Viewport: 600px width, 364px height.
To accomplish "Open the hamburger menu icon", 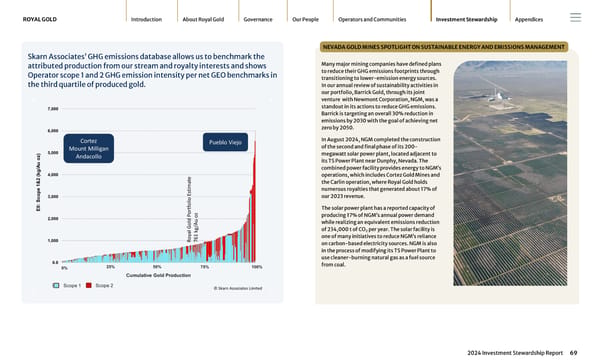I will (575, 17).
